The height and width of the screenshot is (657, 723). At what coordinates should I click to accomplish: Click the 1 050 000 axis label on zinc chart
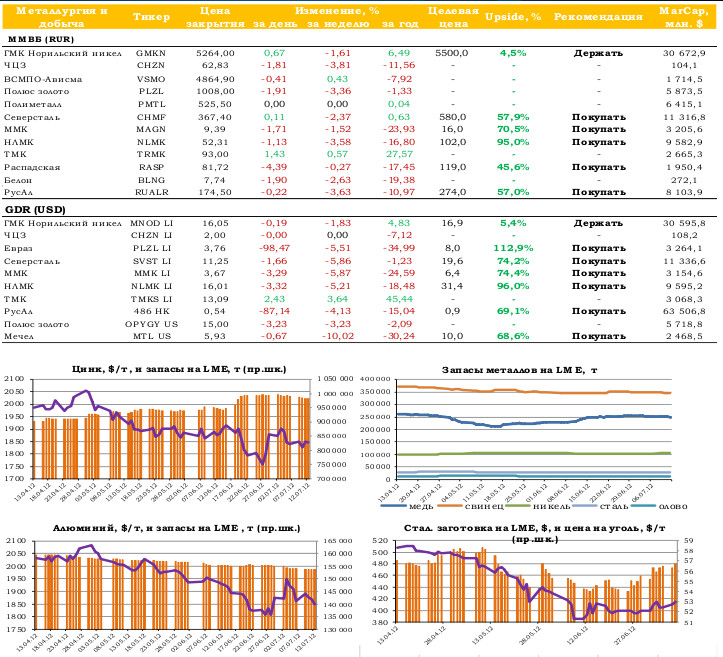(x=335, y=379)
